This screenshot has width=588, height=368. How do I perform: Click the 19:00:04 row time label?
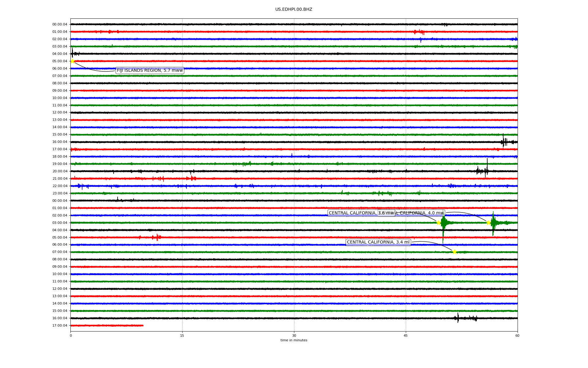point(60,164)
